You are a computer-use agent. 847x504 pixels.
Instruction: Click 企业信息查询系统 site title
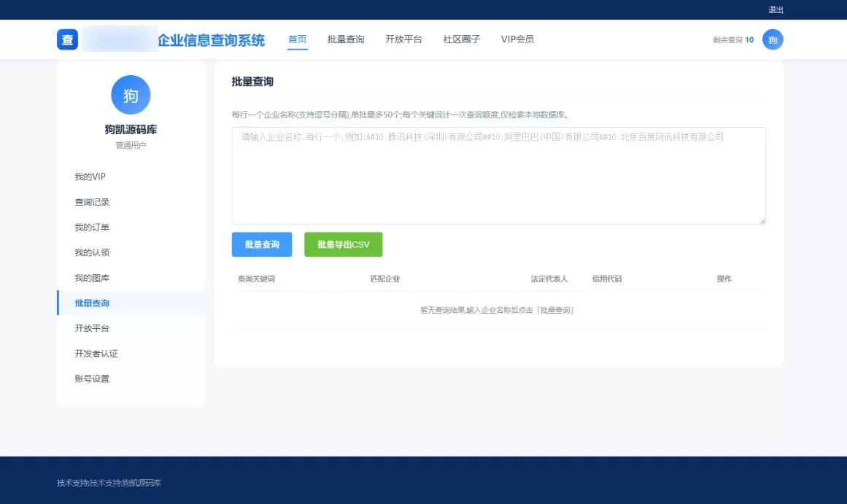pyautogui.click(x=212, y=40)
